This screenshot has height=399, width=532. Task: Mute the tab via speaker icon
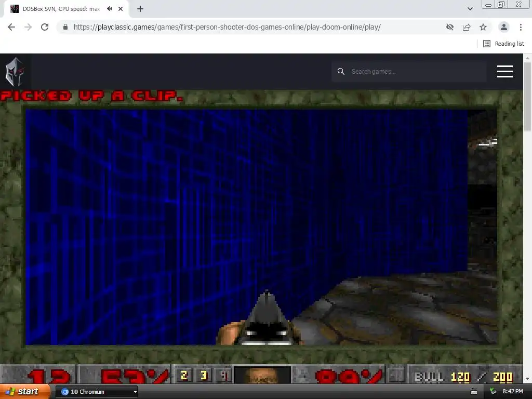[x=109, y=9]
